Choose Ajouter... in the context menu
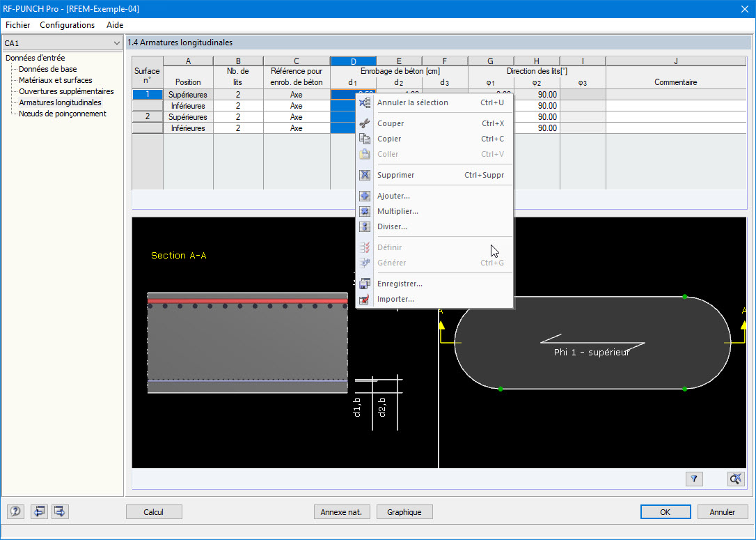Image resolution: width=756 pixels, height=540 pixels. (x=434, y=196)
